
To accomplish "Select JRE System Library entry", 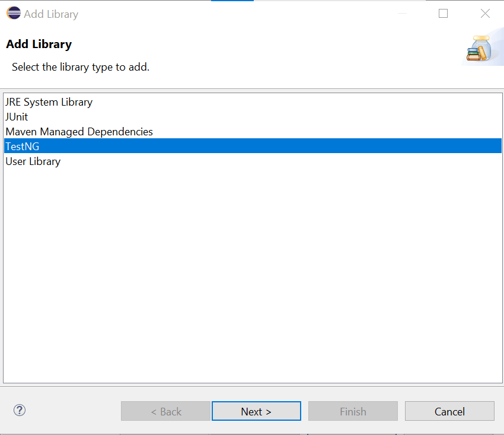I will pos(253,102).
